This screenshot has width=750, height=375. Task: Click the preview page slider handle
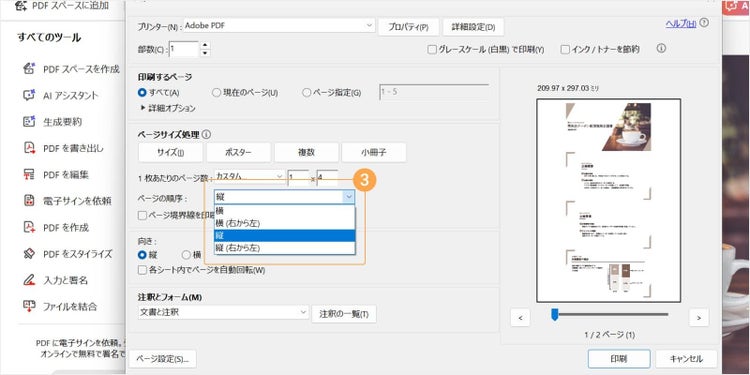pyautogui.click(x=555, y=314)
